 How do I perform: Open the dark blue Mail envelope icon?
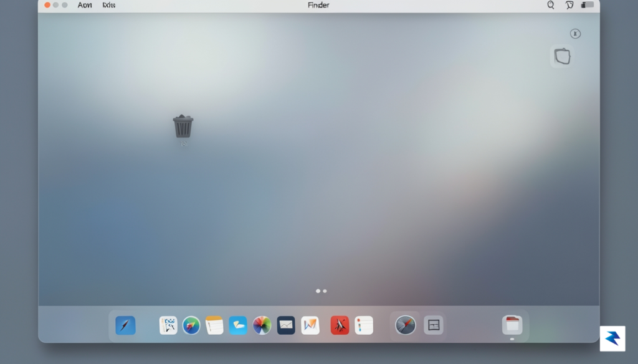pyautogui.click(x=286, y=325)
